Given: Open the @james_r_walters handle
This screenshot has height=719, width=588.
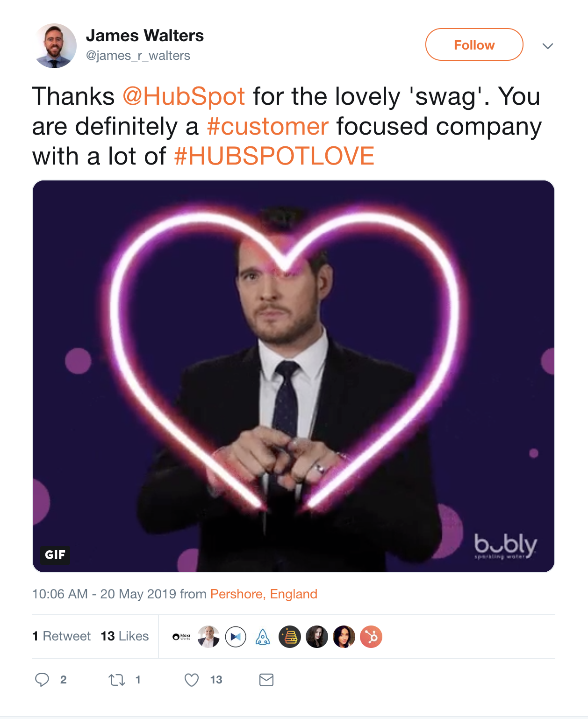Looking at the screenshot, I should pos(138,56).
